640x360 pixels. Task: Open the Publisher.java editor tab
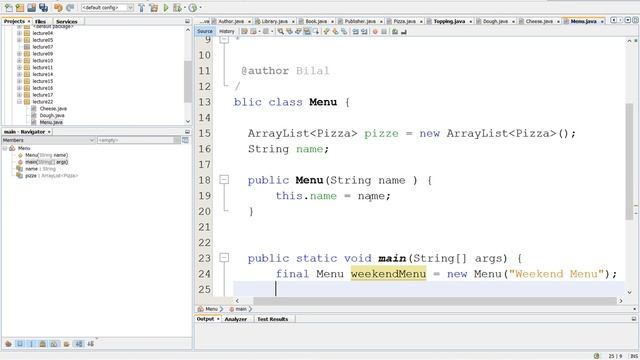point(360,21)
